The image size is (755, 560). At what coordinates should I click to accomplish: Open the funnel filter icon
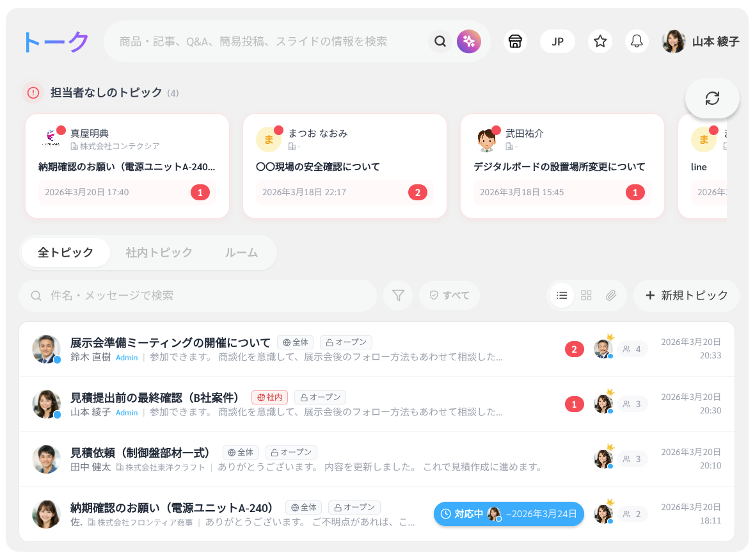click(398, 295)
